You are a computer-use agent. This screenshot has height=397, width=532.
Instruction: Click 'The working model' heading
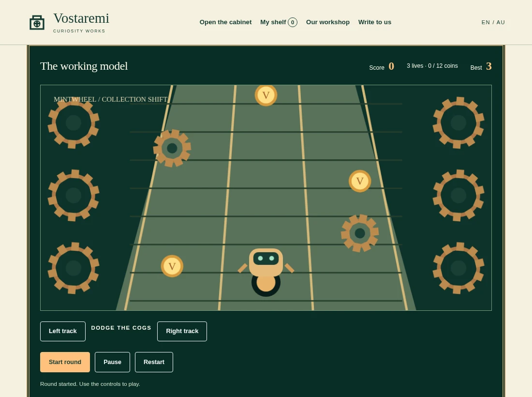point(84,66)
